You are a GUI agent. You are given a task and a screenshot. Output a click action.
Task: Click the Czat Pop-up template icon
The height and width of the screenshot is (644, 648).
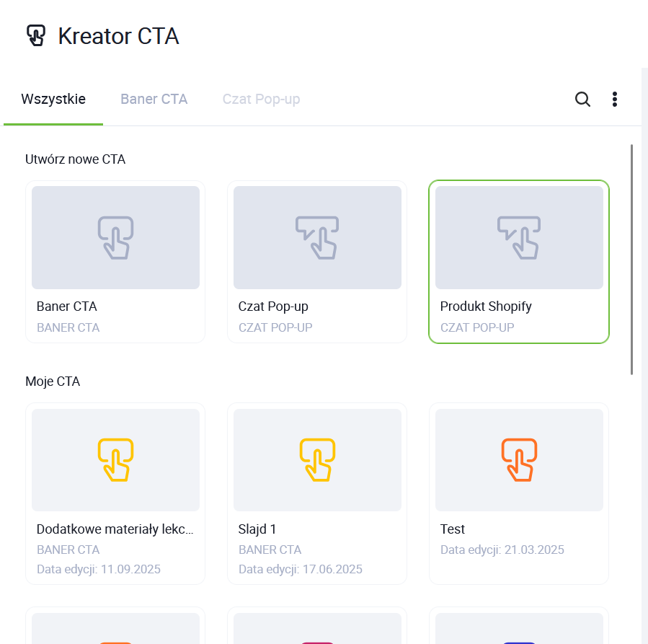[x=317, y=237]
